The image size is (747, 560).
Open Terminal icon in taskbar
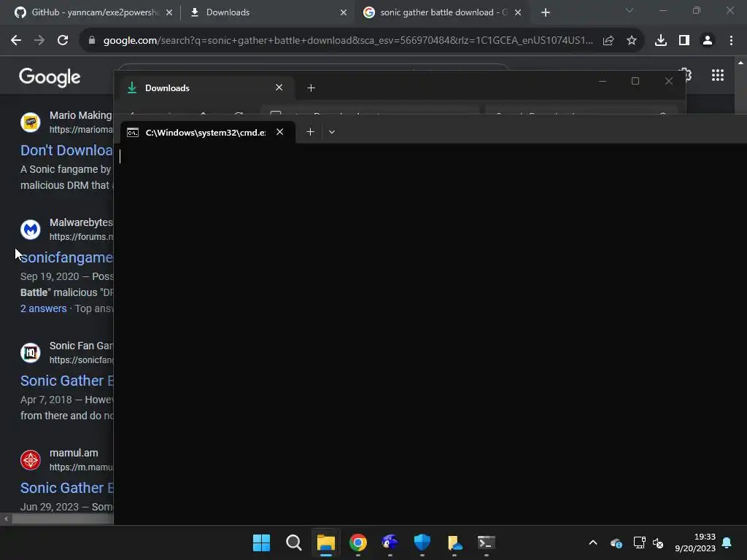tap(486, 542)
